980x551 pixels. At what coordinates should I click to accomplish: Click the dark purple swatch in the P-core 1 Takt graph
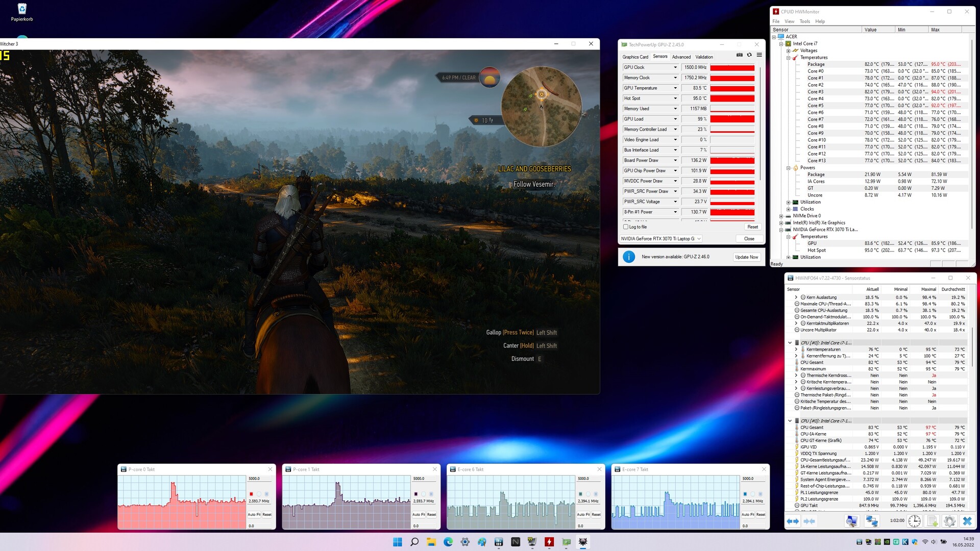coord(416,494)
